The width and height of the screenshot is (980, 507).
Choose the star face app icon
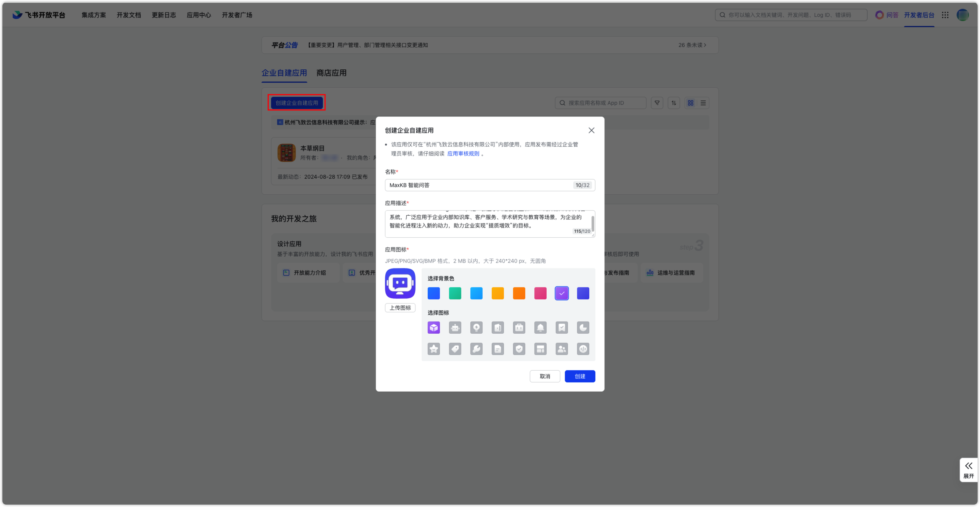[433, 349]
